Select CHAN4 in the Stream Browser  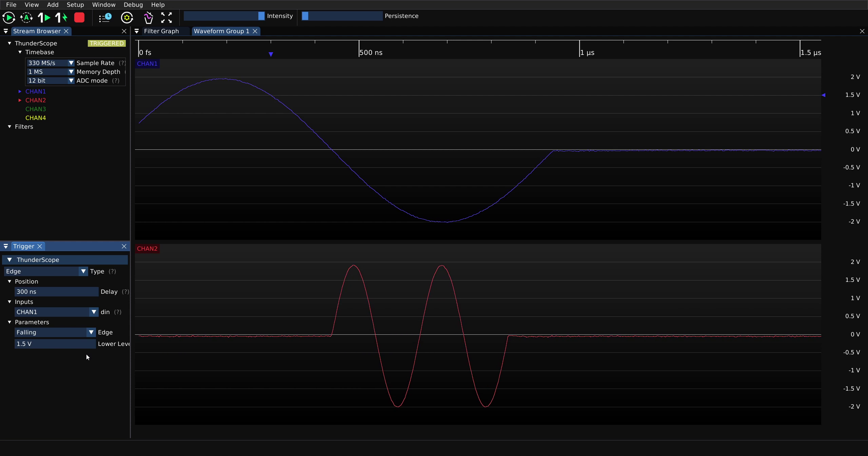click(36, 118)
